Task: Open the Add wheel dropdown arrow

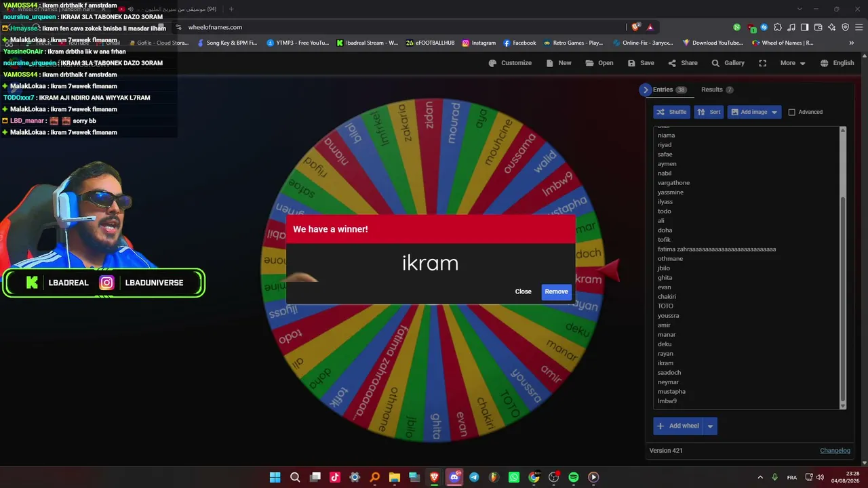Action: tap(710, 426)
